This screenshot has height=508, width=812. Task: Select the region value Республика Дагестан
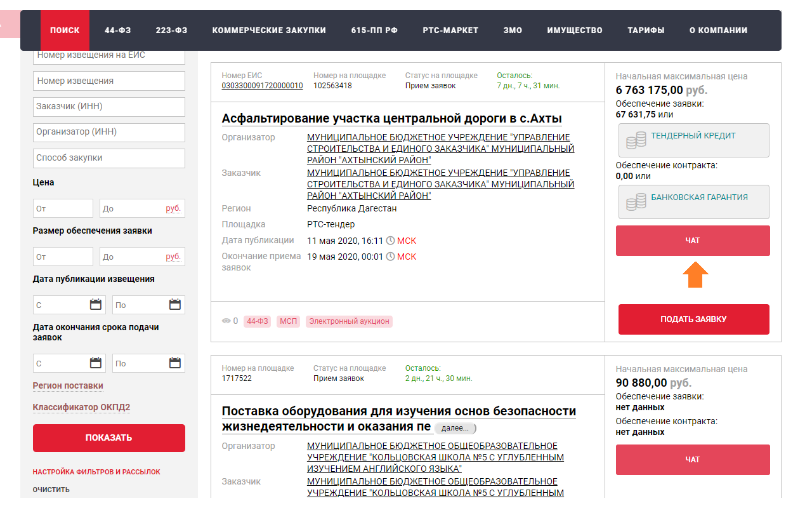click(352, 208)
